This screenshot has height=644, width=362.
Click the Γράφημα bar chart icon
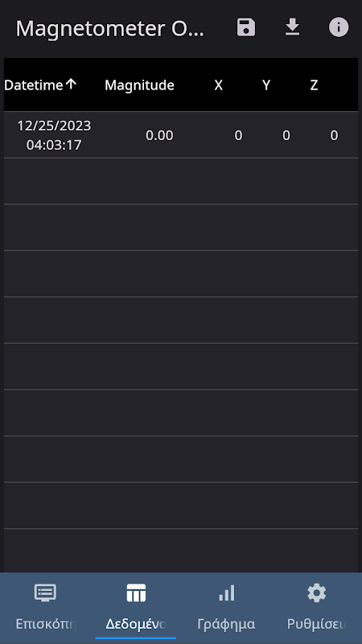coord(226,593)
